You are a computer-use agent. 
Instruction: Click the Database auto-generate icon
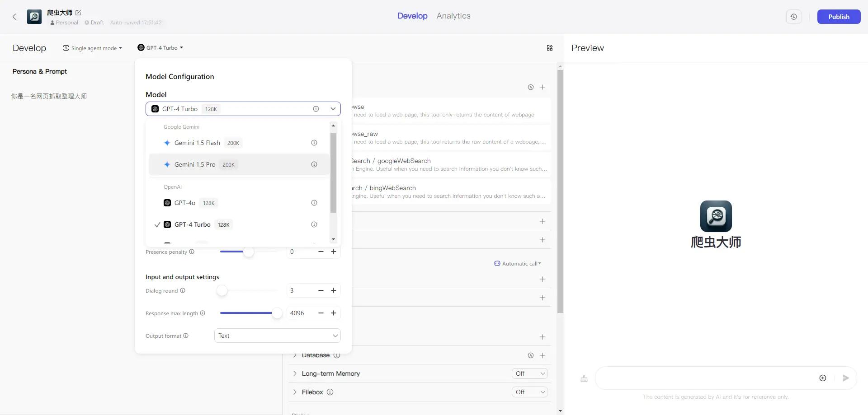coord(531,355)
